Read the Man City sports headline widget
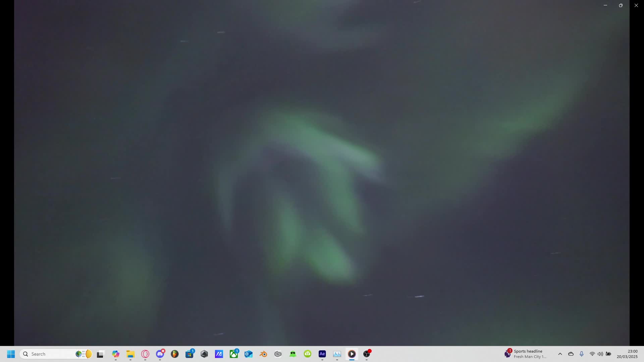This screenshot has width=644, height=362. click(x=527, y=354)
